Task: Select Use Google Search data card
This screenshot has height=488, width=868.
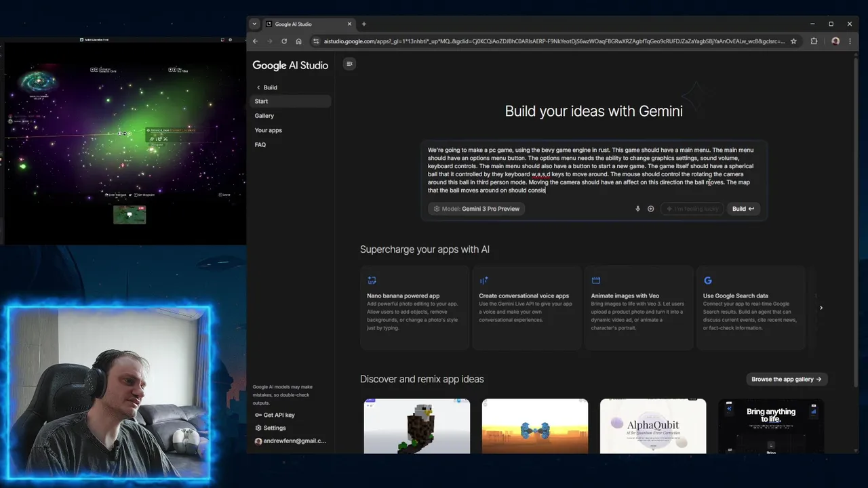Action: click(x=751, y=308)
